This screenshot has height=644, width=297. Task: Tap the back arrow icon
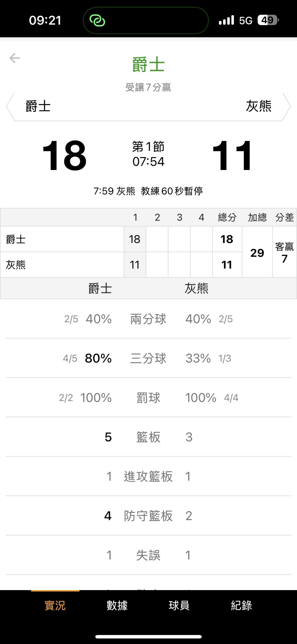point(15,58)
